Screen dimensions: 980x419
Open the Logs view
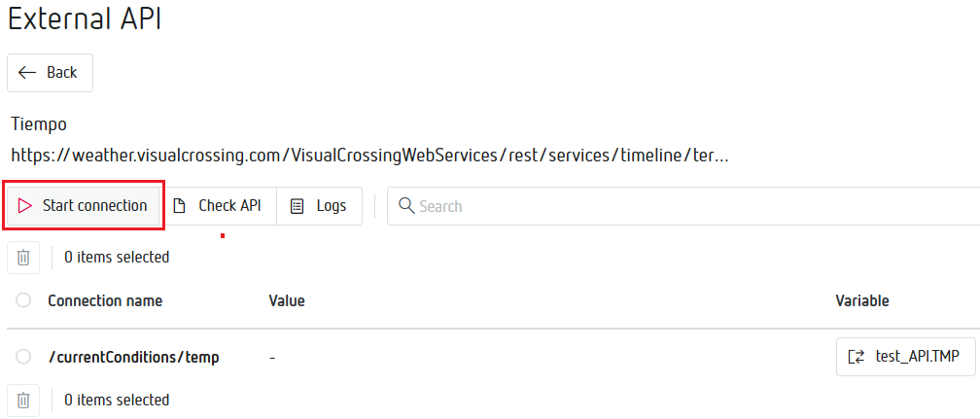[x=319, y=206]
